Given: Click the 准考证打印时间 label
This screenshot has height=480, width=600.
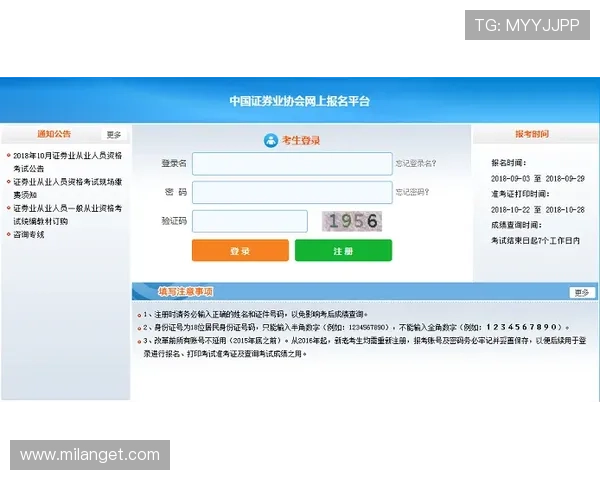Looking at the screenshot, I should pyautogui.click(x=520, y=194).
